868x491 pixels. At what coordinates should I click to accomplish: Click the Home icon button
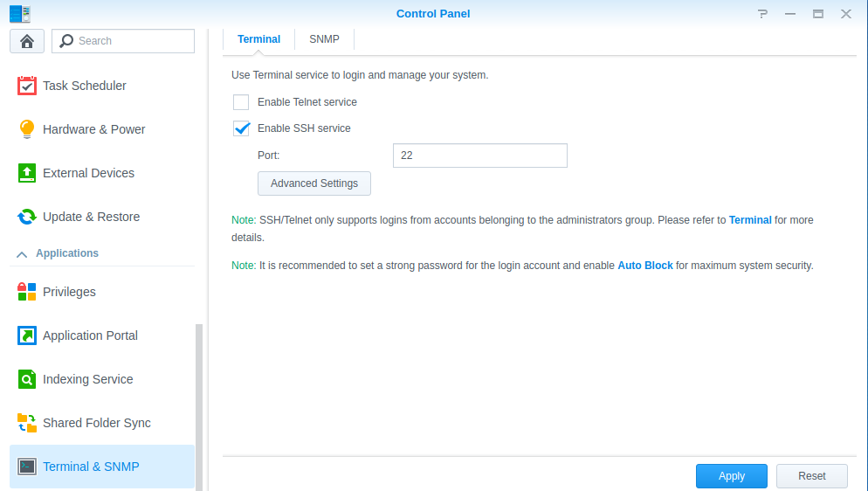pyautogui.click(x=27, y=41)
